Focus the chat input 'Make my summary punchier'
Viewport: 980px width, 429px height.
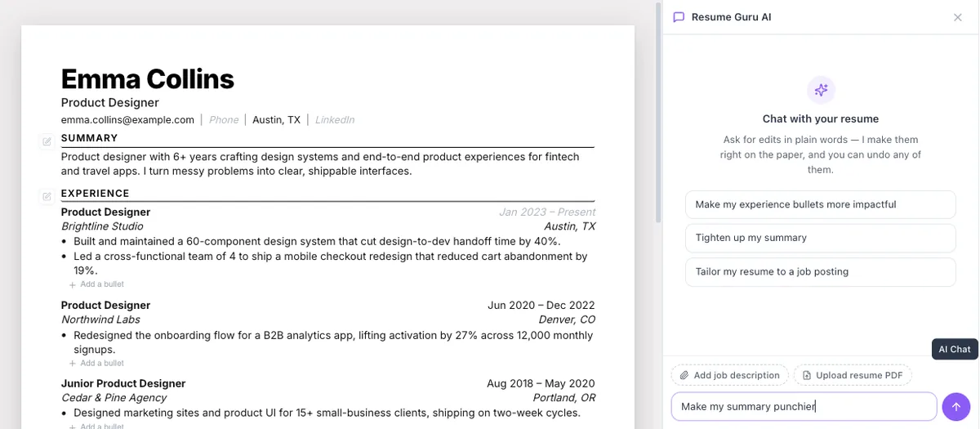(804, 406)
